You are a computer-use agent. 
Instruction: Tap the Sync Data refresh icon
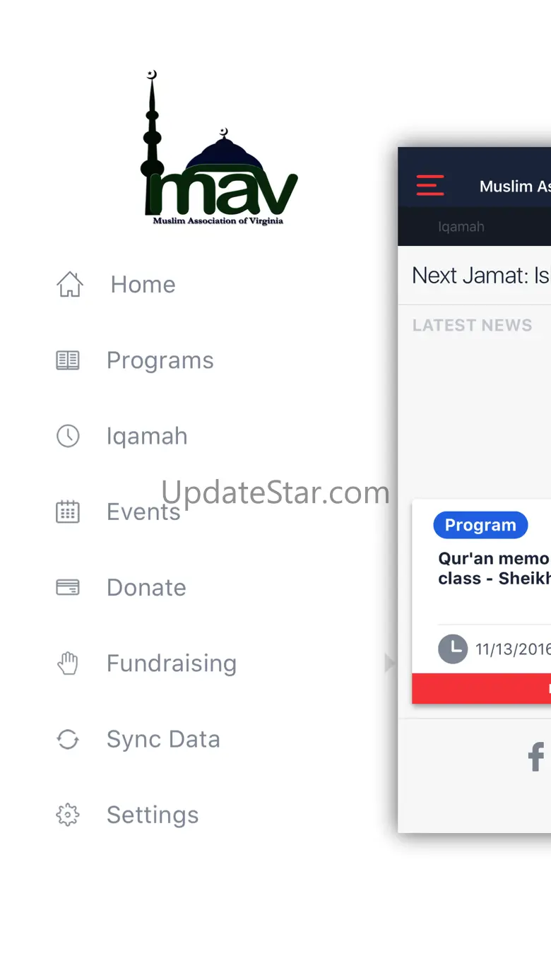click(68, 739)
